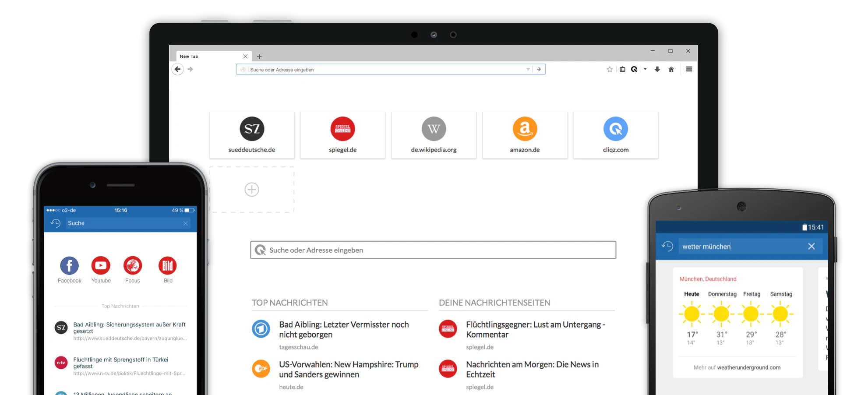The width and height of the screenshot is (868, 395).
Task: Open the amazon.de speed dial tile
Action: tap(525, 135)
